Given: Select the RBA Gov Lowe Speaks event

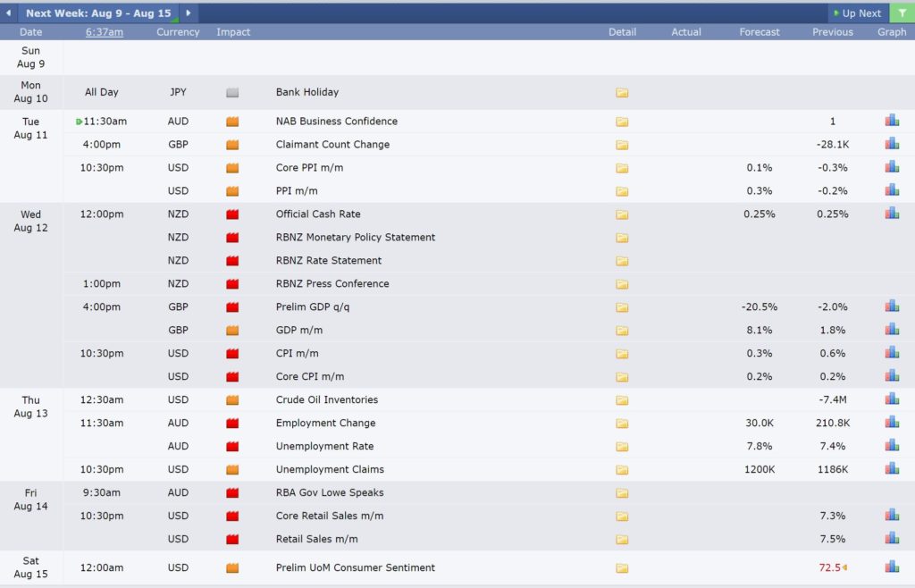Looking at the screenshot, I should pyautogui.click(x=330, y=492).
